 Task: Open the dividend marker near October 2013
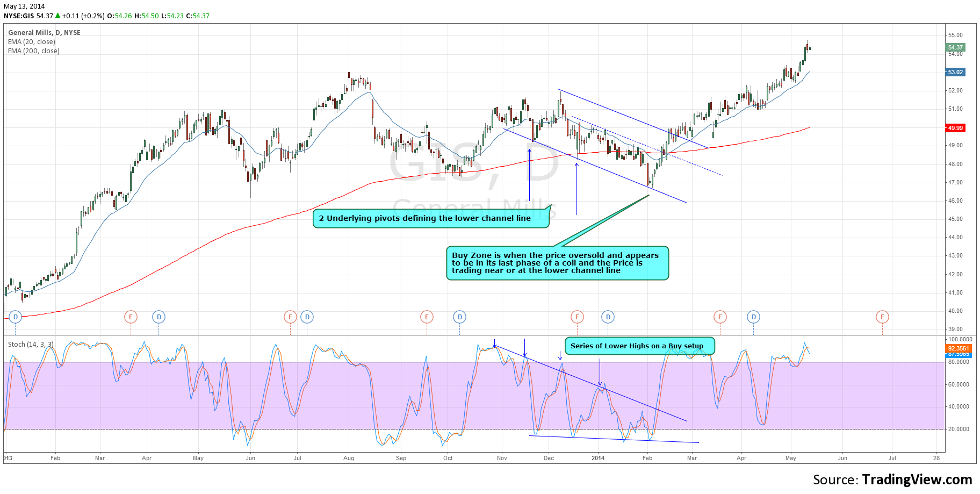(459, 317)
